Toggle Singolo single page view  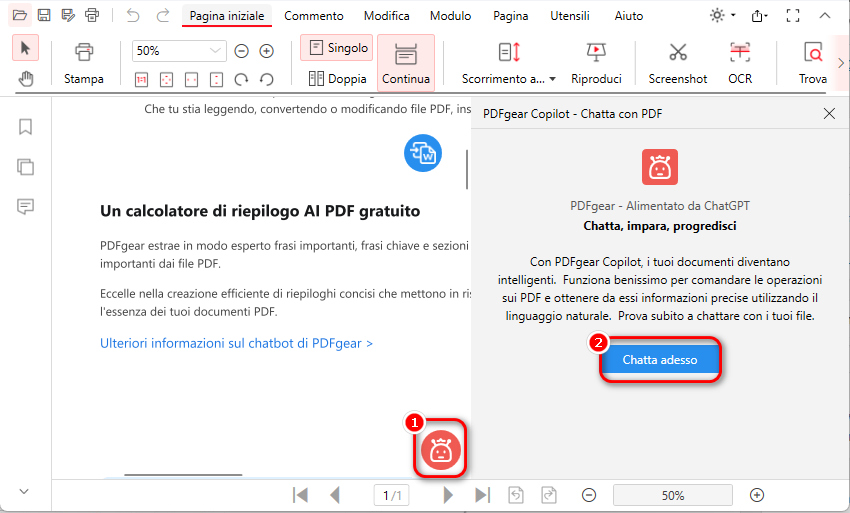coord(337,48)
